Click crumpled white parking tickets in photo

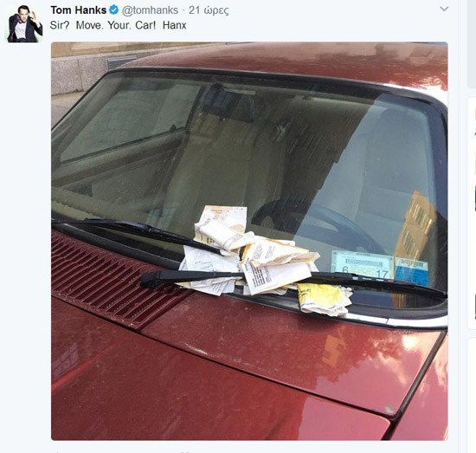pos(247,252)
